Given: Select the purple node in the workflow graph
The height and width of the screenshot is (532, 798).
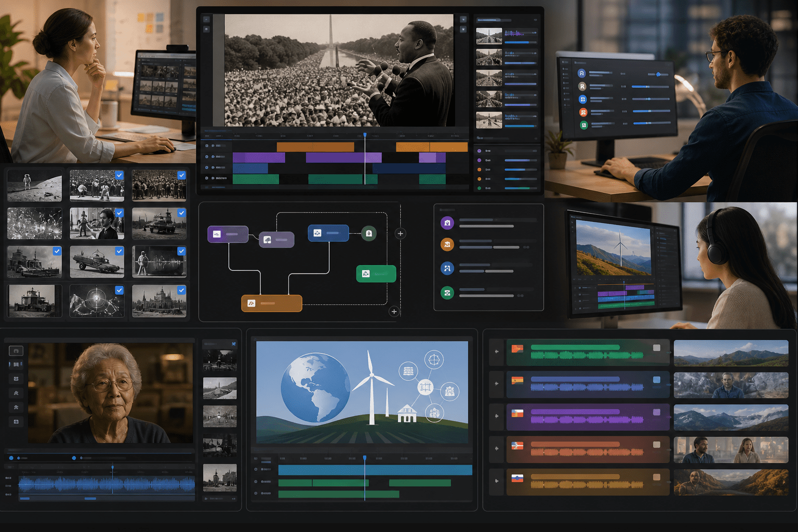Looking at the screenshot, I should point(228,234).
